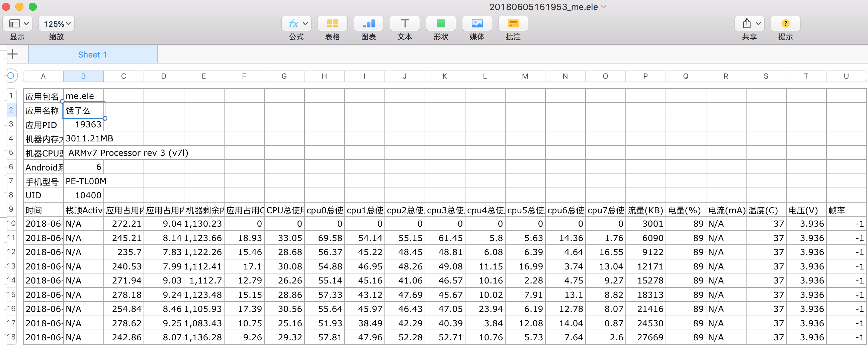
Task: Select the UID value 10400 cell
Action: (83, 195)
